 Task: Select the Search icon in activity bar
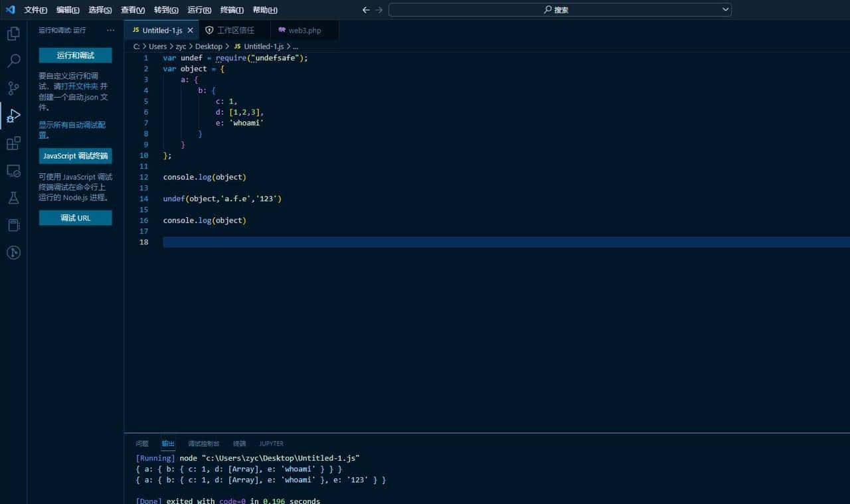[x=13, y=60]
